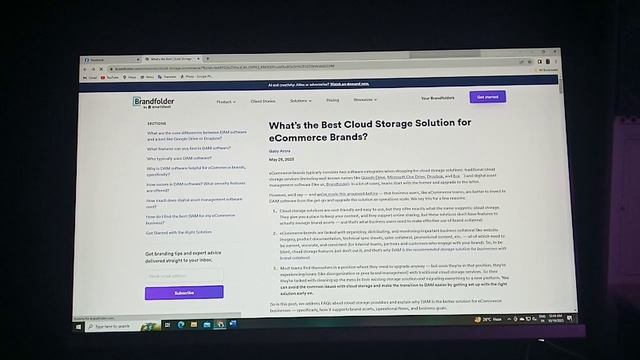Jump to 'Why is DAM software helpful' section
The width and height of the screenshot is (640, 360).
pos(196,171)
